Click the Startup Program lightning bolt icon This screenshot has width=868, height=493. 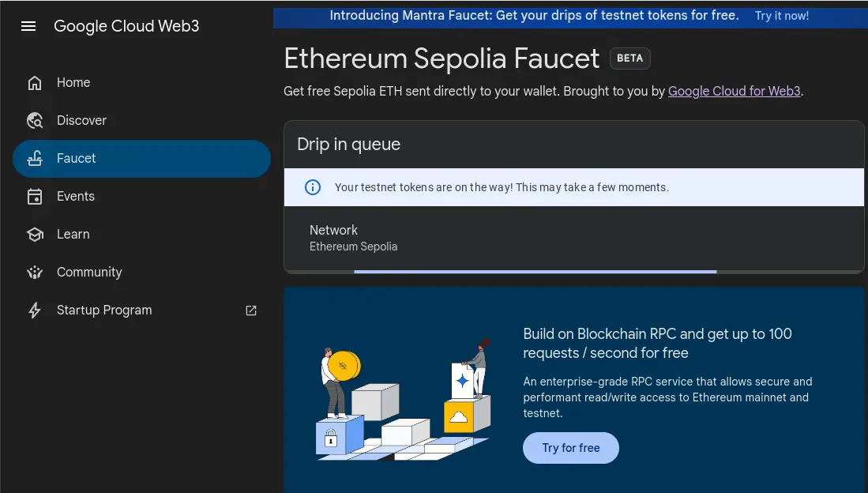pos(35,310)
